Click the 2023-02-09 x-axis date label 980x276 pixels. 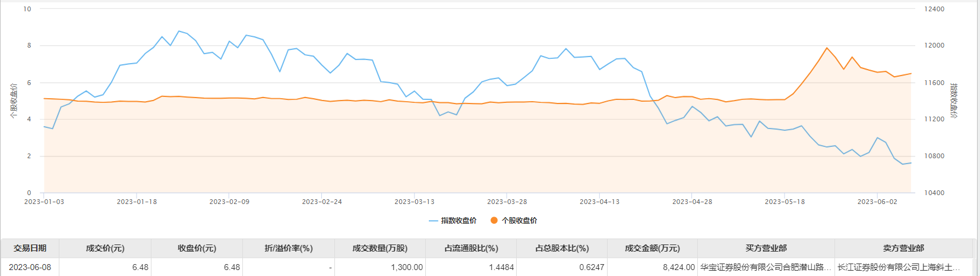click(x=229, y=202)
